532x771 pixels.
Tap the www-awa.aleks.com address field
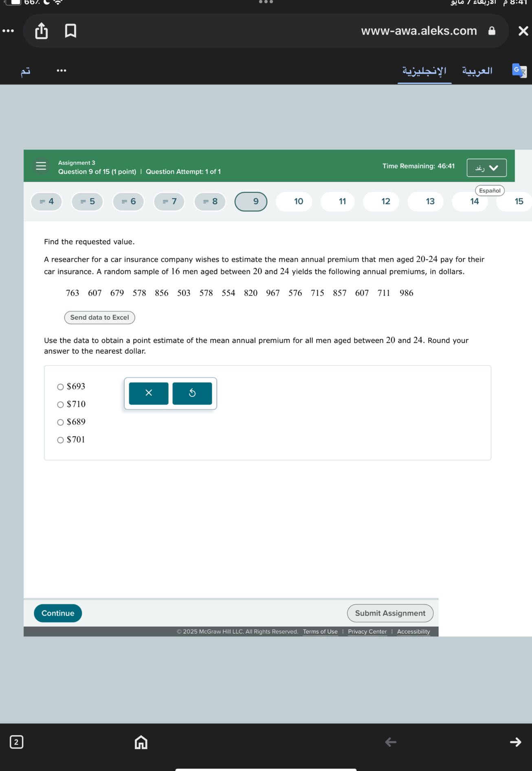(x=419, y=31)
